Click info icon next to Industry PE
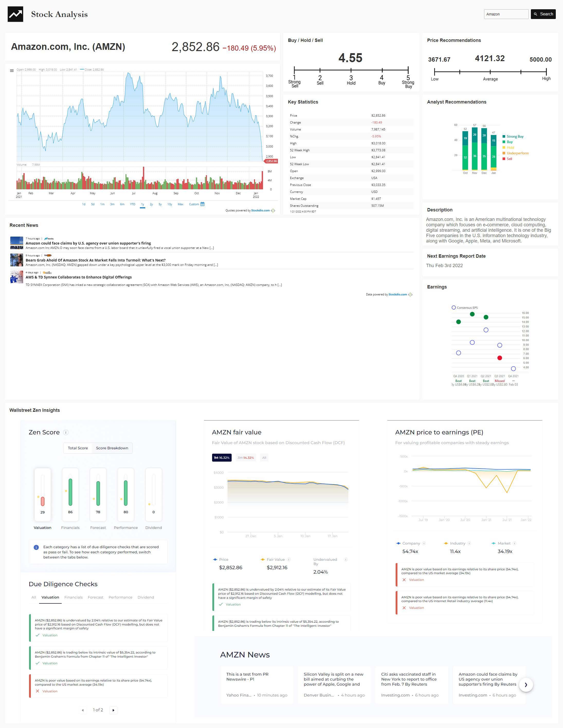The image size is (563, 728). click(469, 543)
